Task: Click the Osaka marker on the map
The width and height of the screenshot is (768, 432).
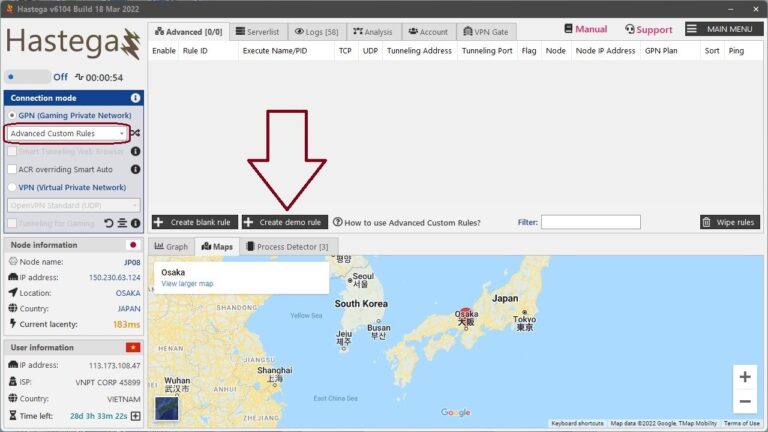Action: click(x=465, y=314)
